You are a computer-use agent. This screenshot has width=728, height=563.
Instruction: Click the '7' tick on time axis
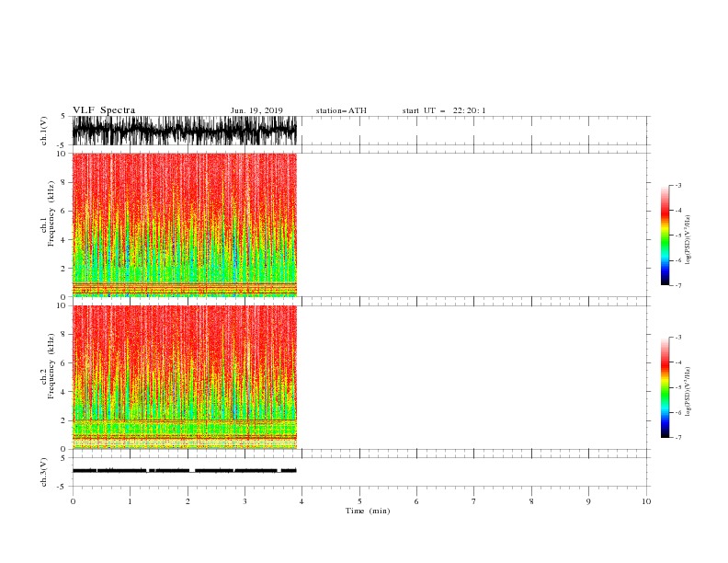(x=474, y=501)
